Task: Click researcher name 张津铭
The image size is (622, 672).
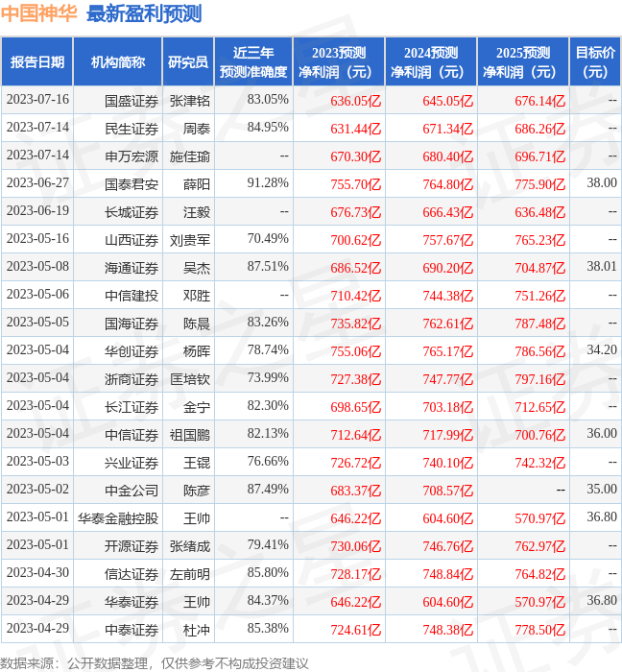Action: [x=190, y=101]
